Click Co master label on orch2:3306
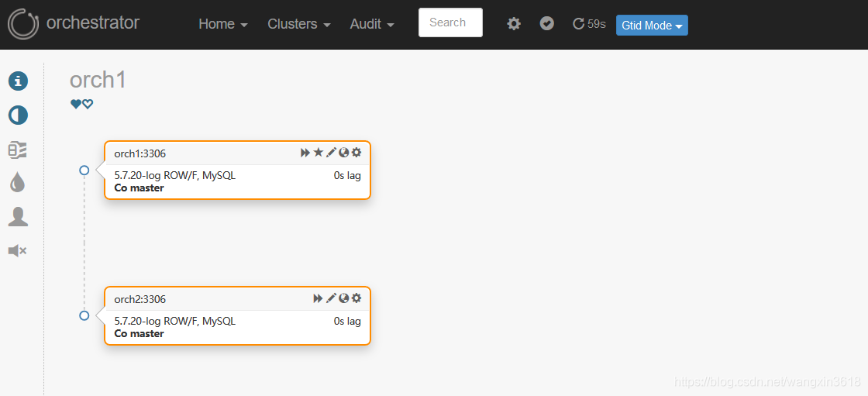The height and width of the screenshot is (396, 868). [139, 333]
